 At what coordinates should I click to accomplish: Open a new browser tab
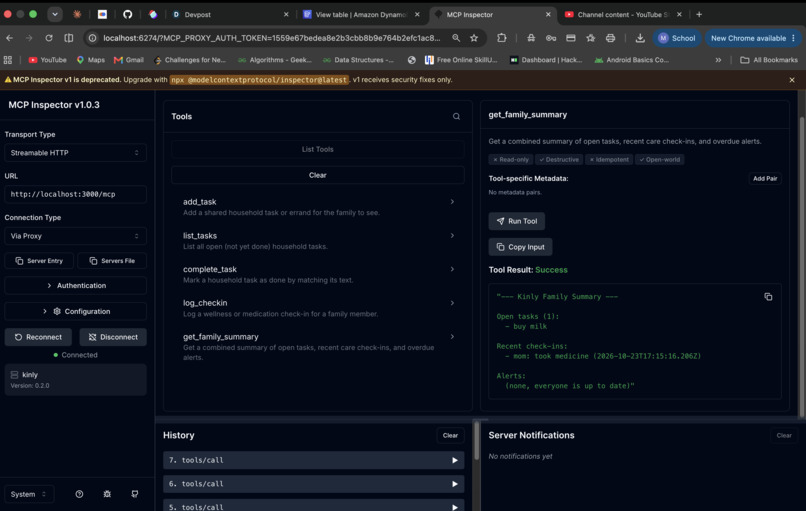tap(699, 14)
